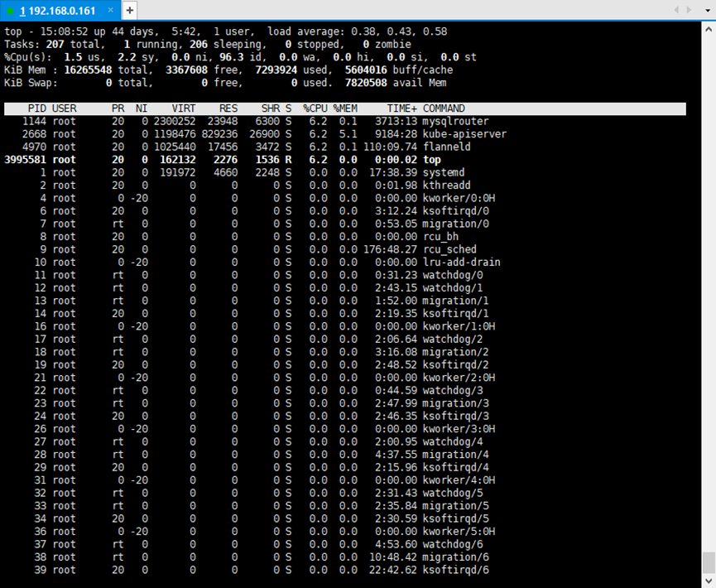Select the 192.168.0.161 session tab

tap(60, 11)
